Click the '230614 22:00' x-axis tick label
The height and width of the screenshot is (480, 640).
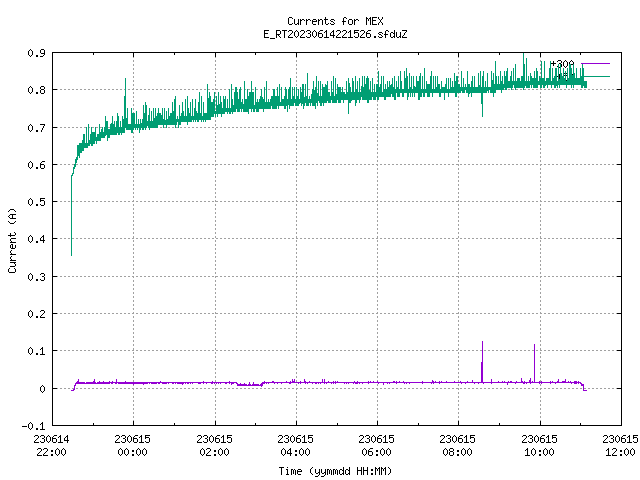pyautogui.click(x=51, y=445)
